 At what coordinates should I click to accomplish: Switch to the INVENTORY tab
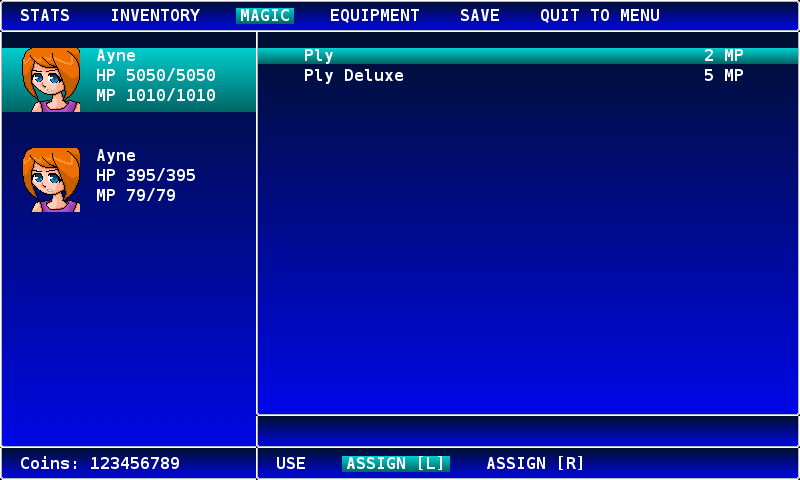155,16
